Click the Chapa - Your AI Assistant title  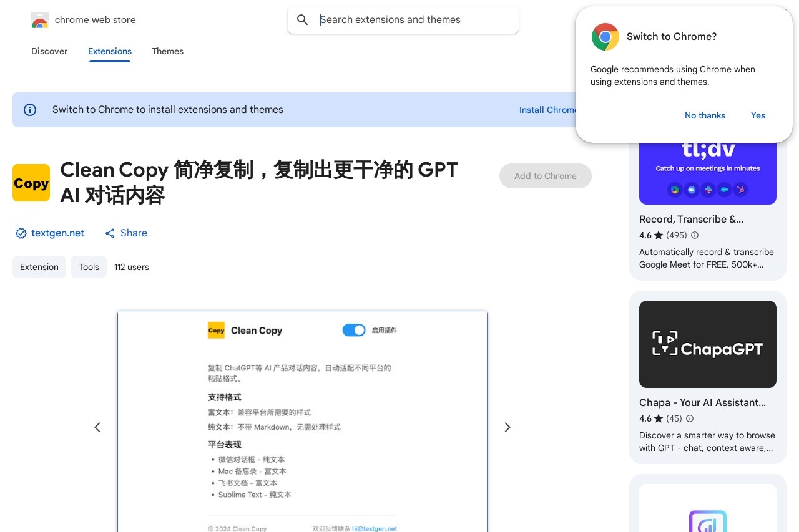tap(702, 403)
